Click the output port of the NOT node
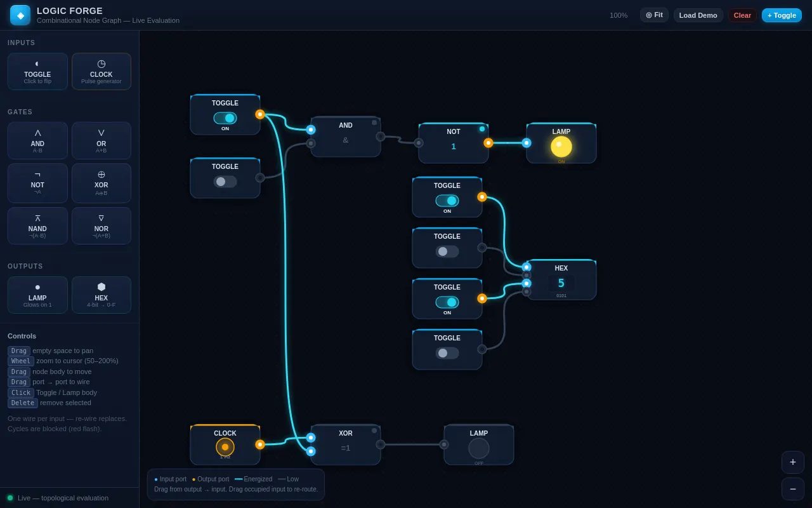Image resolution: width=812 pixels, height=508 pixels. click(488, 143)
